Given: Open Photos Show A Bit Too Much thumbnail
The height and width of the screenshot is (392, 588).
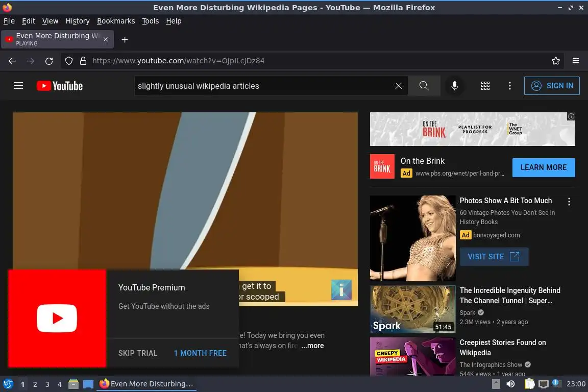Looking at the screenshot, I should (x=412, y=238).
